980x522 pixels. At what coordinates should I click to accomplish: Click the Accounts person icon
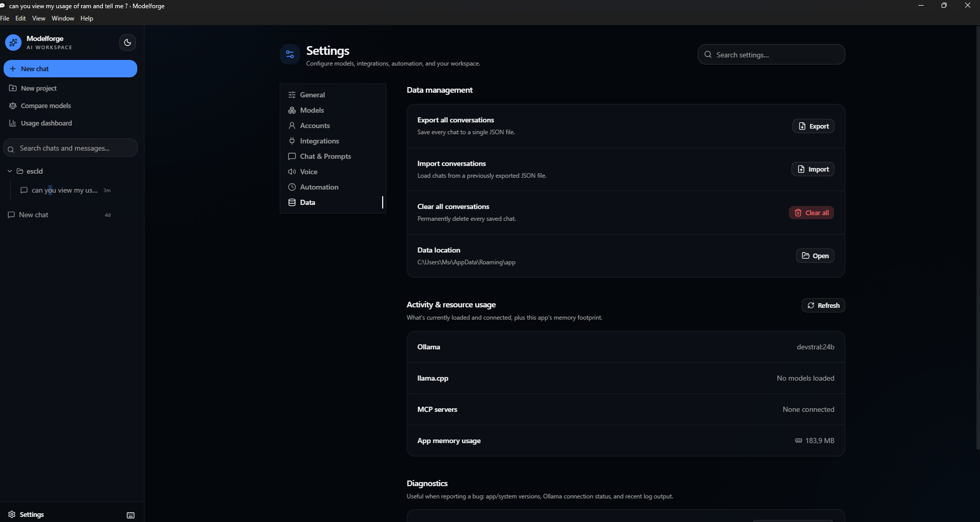tap(292, 126)
